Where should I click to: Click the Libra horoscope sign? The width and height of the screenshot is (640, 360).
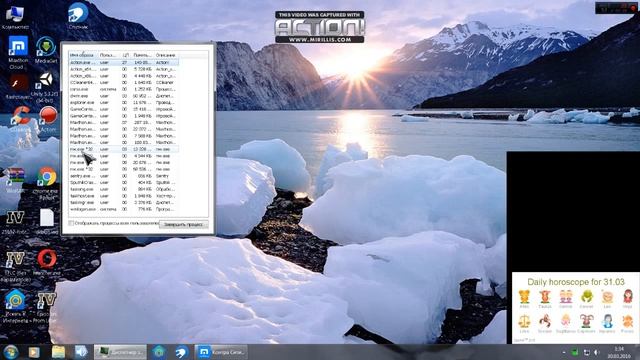point(524,323)
